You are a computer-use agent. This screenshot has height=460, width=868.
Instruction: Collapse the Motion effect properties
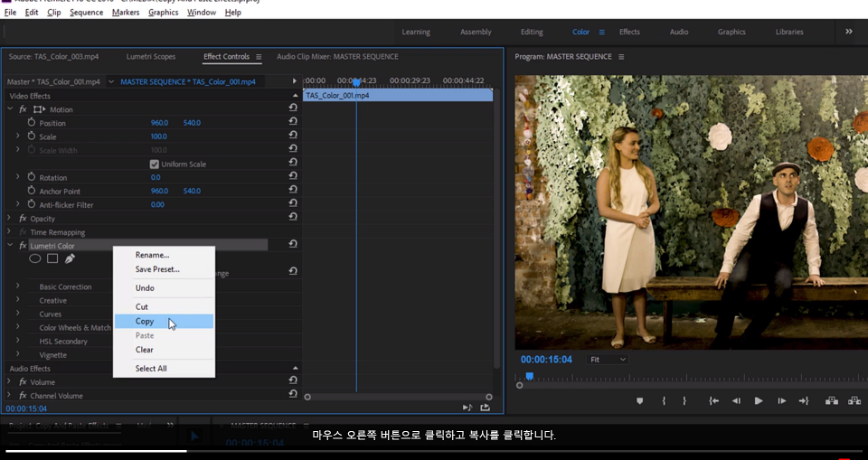pos(9,109)
